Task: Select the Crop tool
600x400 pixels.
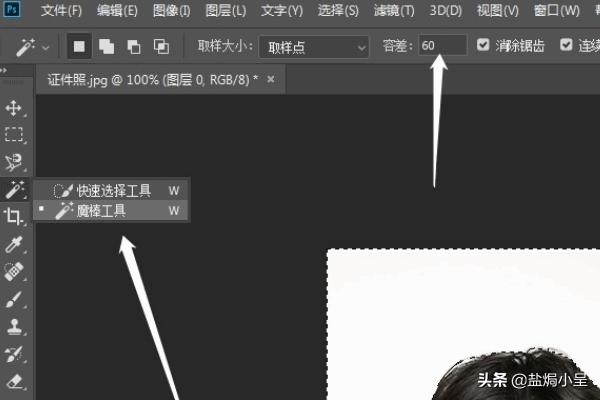Action: coord(14,216)
